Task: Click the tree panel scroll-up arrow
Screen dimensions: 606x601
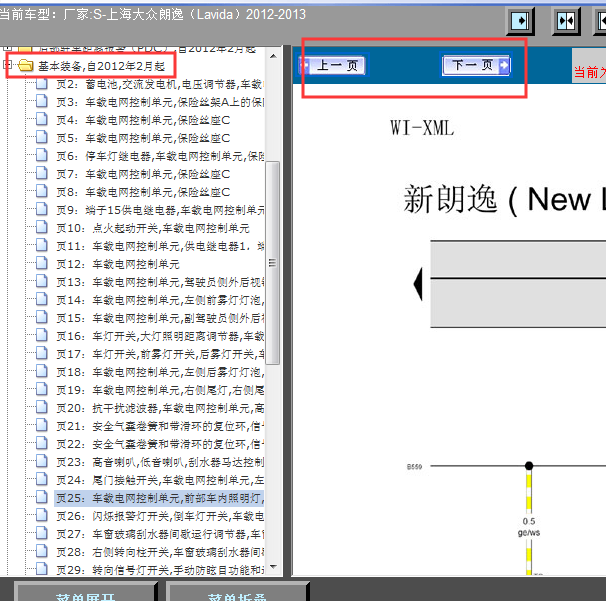Action: pos(273,56)
